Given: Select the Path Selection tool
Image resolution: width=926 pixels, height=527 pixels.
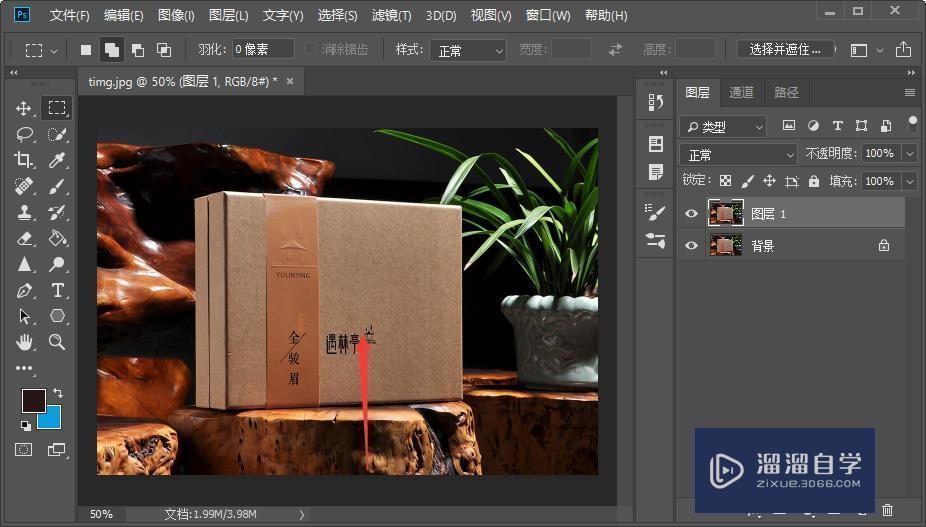Looking at the screenshot, I should pyautogui.click(x=24, y=316).
